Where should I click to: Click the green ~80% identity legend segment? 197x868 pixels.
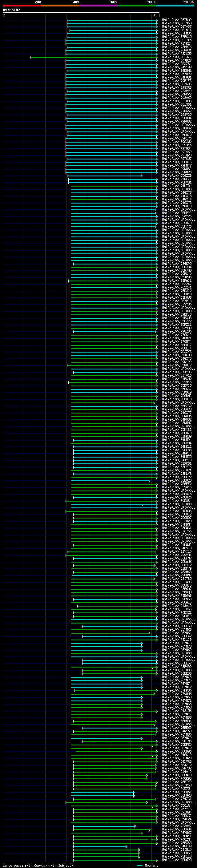136,6
